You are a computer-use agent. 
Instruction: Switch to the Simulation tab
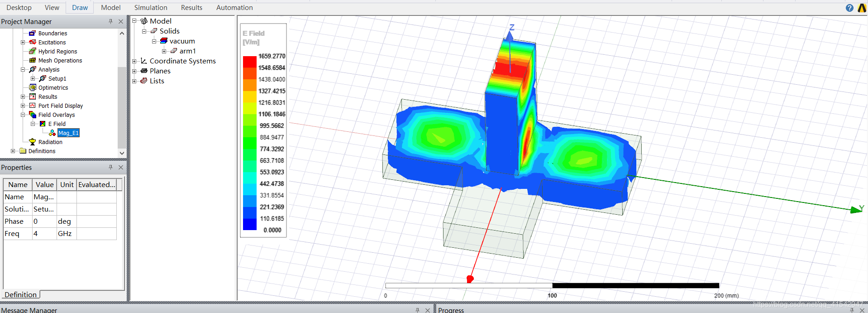coord(151,8)
